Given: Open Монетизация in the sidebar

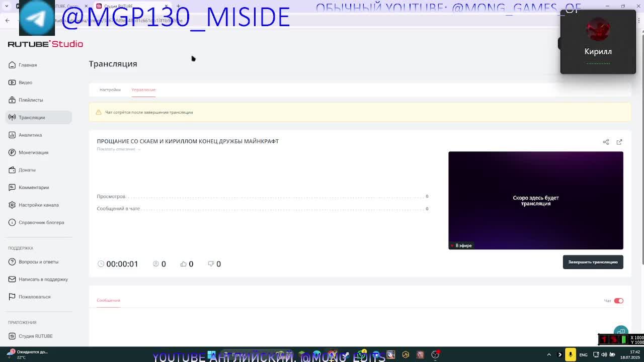Looking at the screenshot, I should pyautogui.click(x=33, y=152).
